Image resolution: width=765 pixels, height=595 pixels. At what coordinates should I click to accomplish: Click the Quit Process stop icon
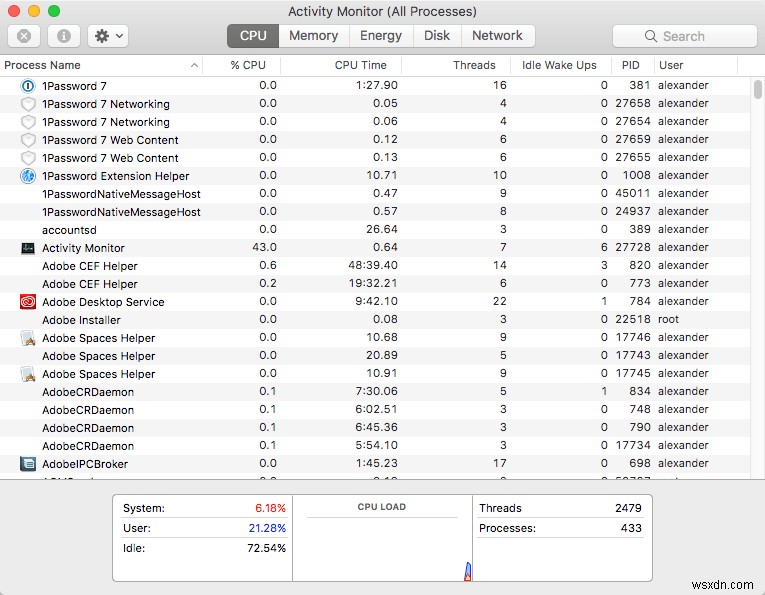coord(24,36)
